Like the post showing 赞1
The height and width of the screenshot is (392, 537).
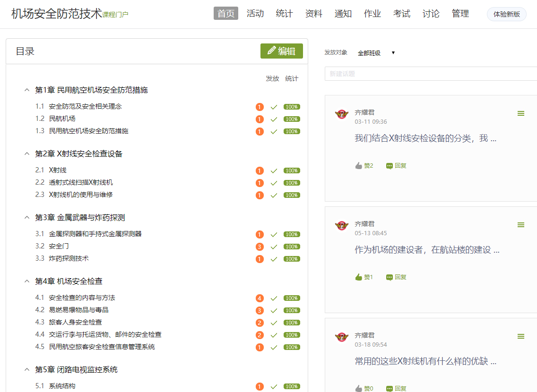pyautogui.click(x=359, y=277)
